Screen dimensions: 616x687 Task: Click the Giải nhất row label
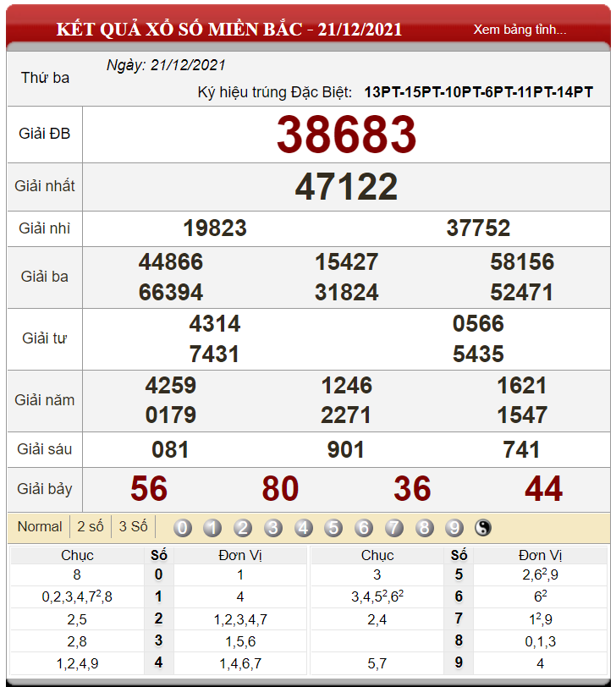click(x=45, y=186)
